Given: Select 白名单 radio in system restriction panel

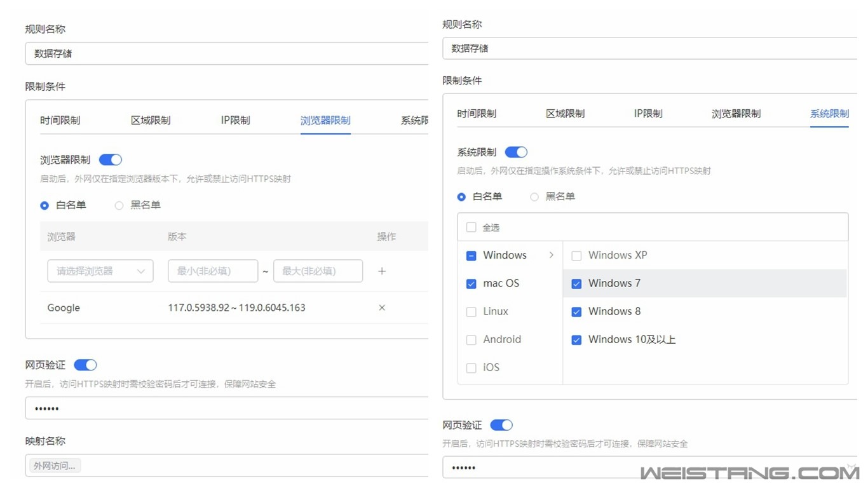Looking at the screenshot, I should coord(461,197).
